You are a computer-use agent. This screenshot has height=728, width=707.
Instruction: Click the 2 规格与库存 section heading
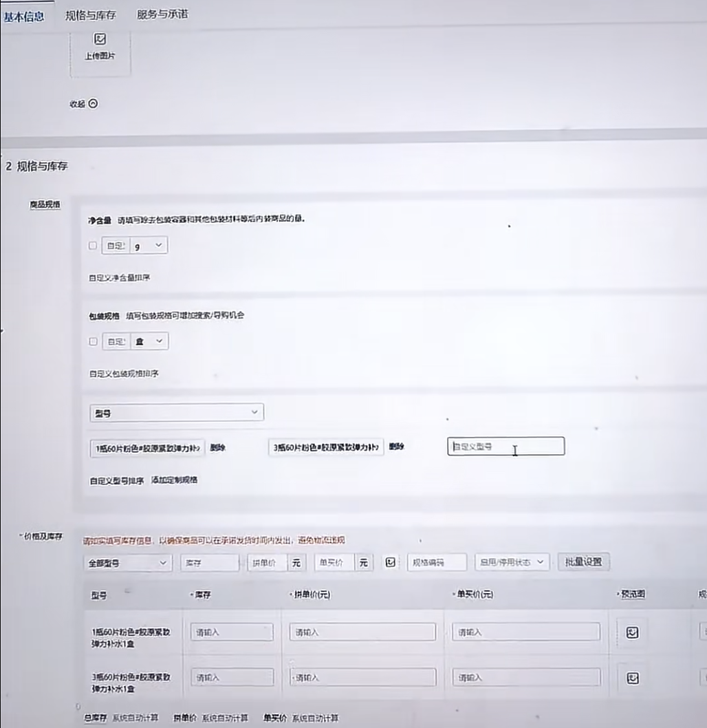point(36,167)
